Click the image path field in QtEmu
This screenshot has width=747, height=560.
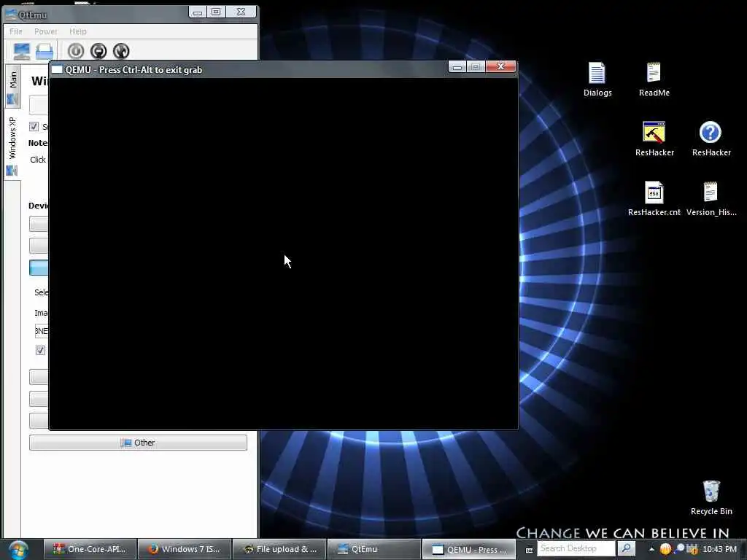click(42, 330)
